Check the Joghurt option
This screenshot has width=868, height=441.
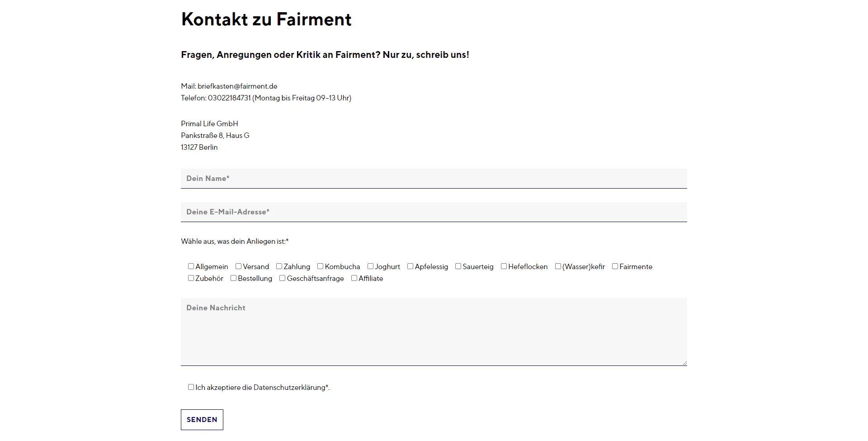(x=370, y=266)
